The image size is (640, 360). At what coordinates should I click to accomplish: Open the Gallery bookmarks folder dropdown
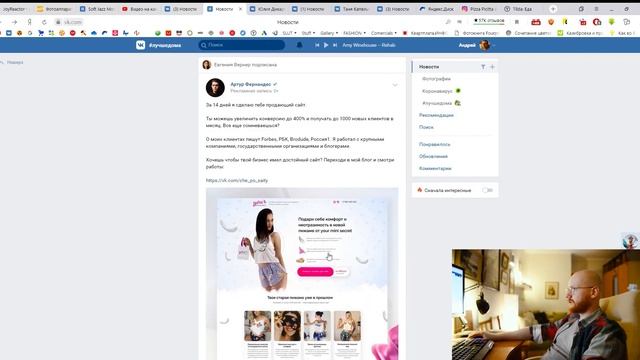point(329,33)
